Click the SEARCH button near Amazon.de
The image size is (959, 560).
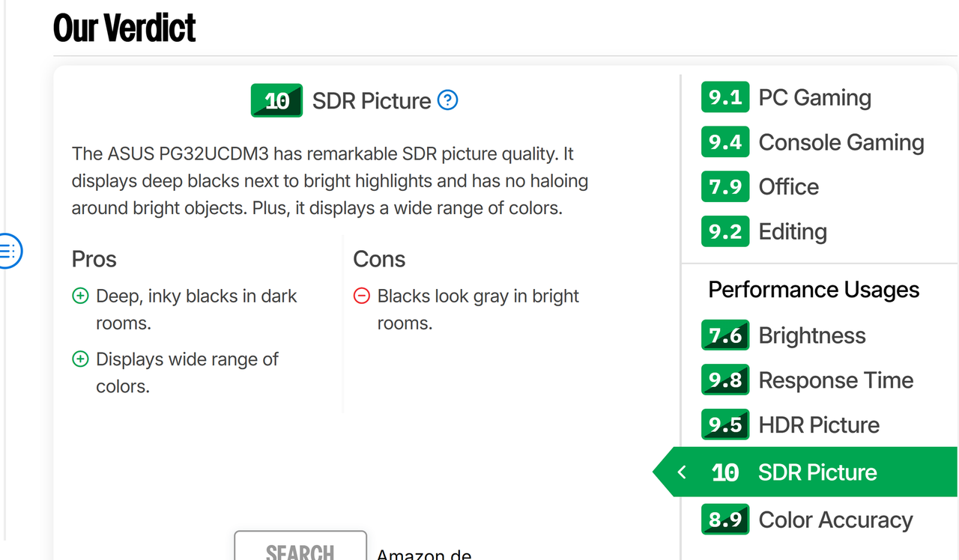click(300, 546)
